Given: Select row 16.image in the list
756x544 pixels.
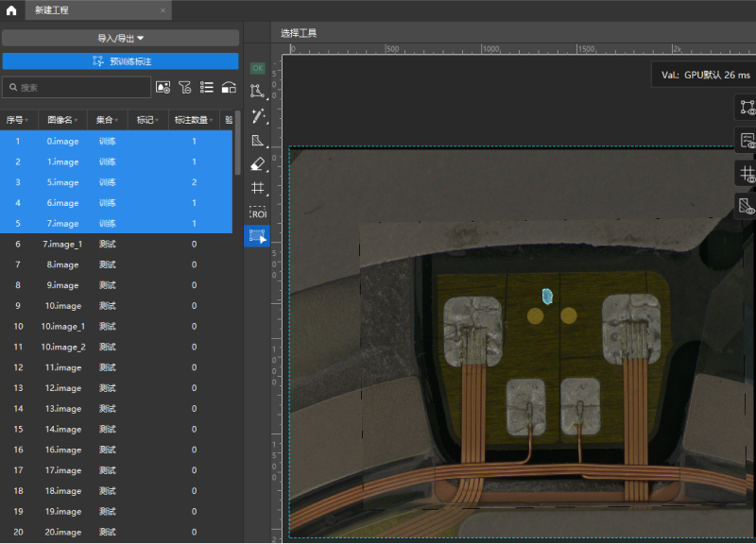Looking at the screenshot, I should 116,450.
